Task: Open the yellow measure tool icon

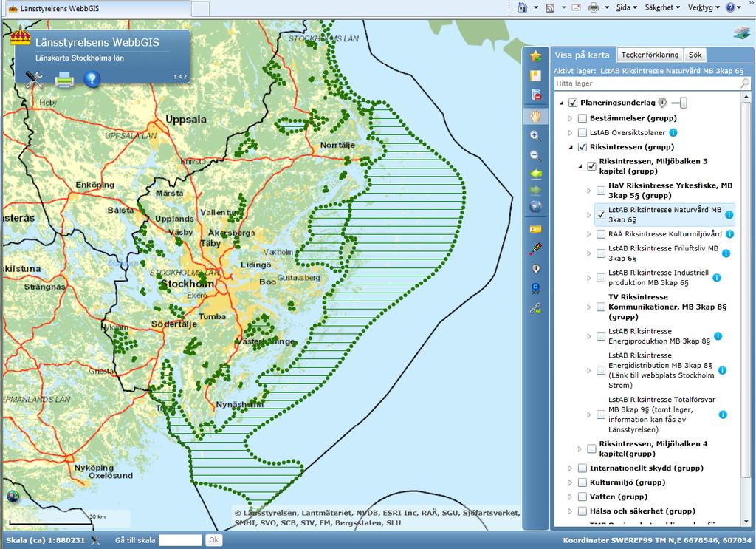Action: click(535, 229)
